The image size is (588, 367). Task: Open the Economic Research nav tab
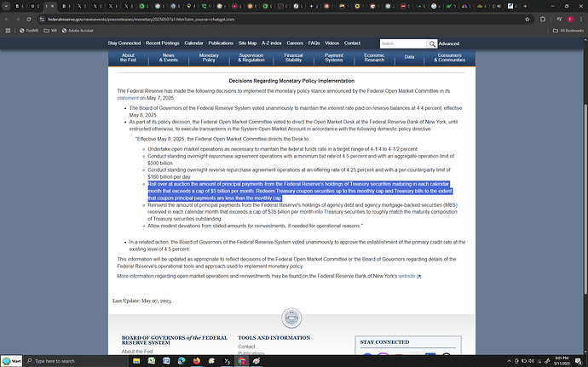374,58
